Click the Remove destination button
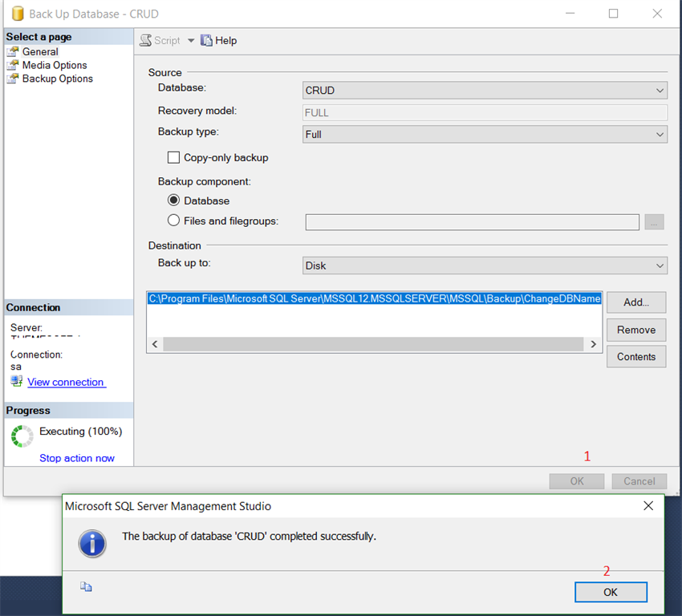 coord(636,330)
